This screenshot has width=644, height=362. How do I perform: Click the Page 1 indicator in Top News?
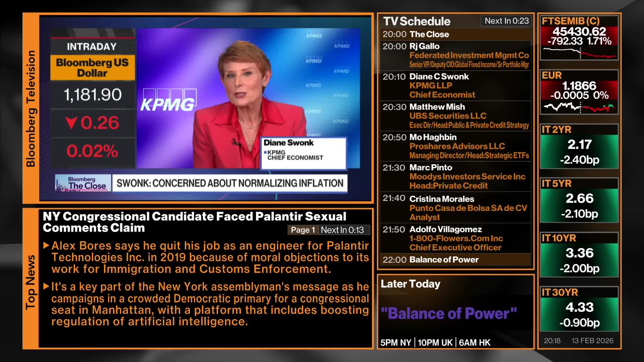pyautogui.click(x=303, y=230)
